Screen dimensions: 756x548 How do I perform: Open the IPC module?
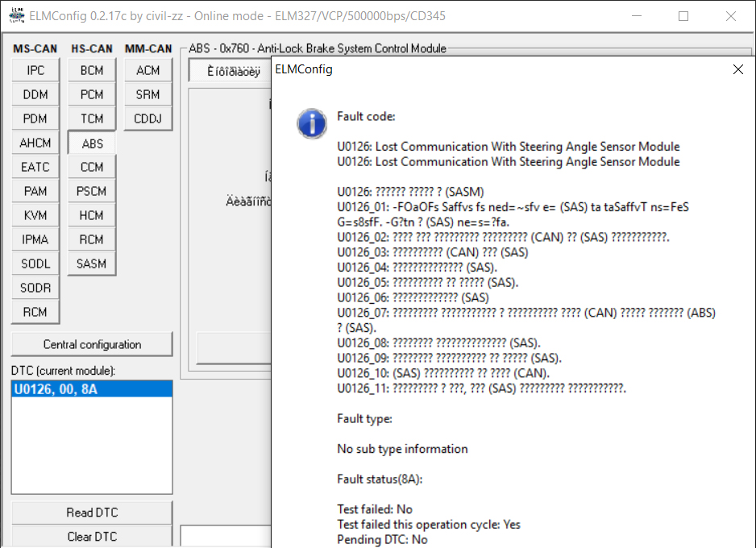[35, 71]
